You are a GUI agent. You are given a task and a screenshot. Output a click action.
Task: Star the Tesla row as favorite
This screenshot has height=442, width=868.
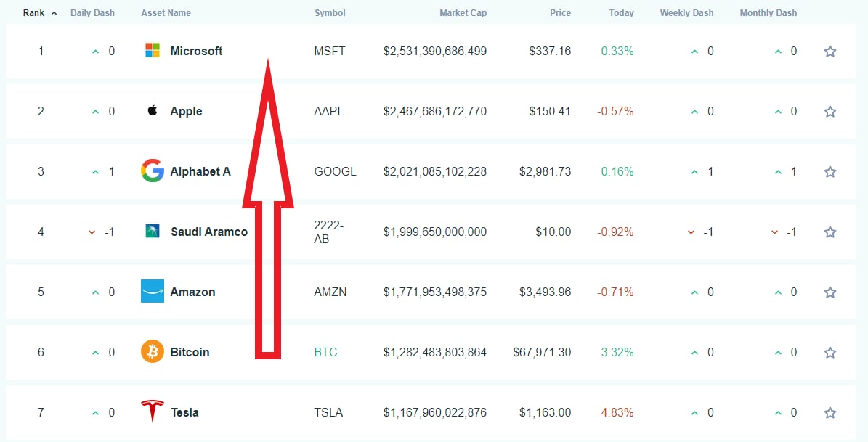[830, 413]
